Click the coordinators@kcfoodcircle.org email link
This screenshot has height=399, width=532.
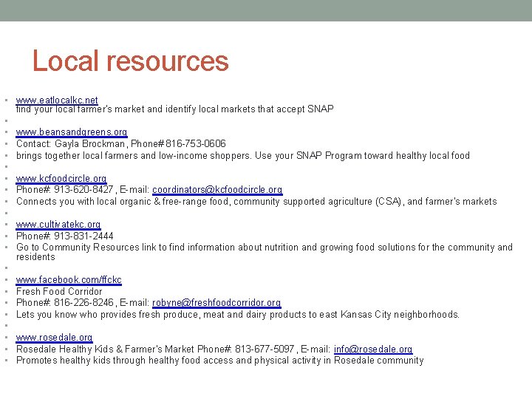217,189
